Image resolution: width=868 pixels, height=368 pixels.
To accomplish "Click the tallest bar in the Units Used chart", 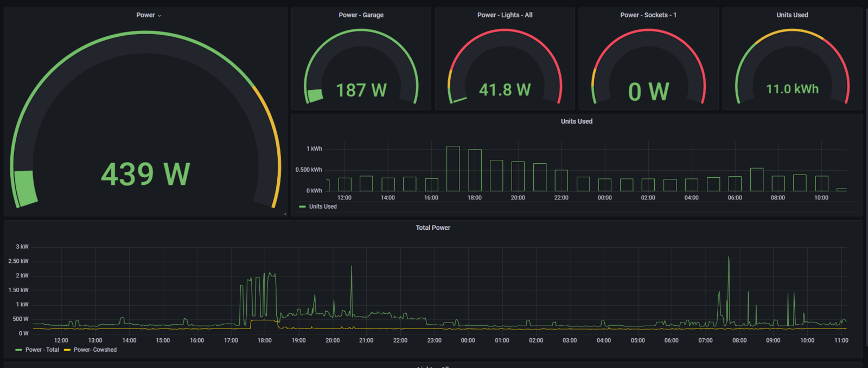I will pos(453,169).
